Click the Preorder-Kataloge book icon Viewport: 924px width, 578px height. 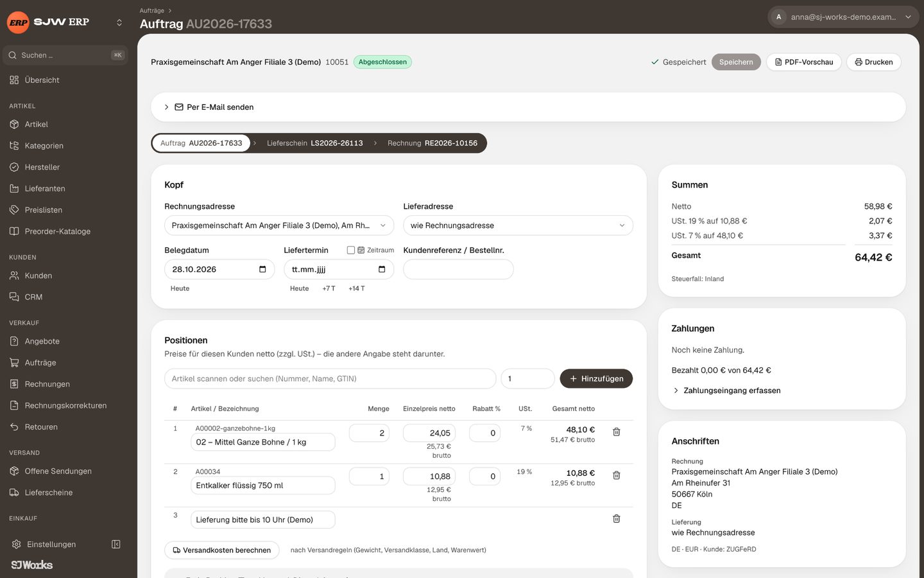pyautogui.click(x=14, y=231)
